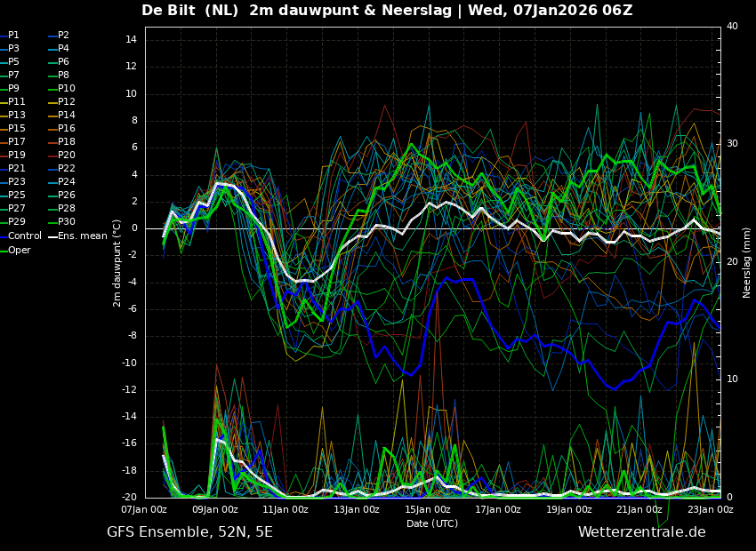The image size is (756, 551).
Task: Click the P9 legend entry
Action: click(x=10, y=89)
